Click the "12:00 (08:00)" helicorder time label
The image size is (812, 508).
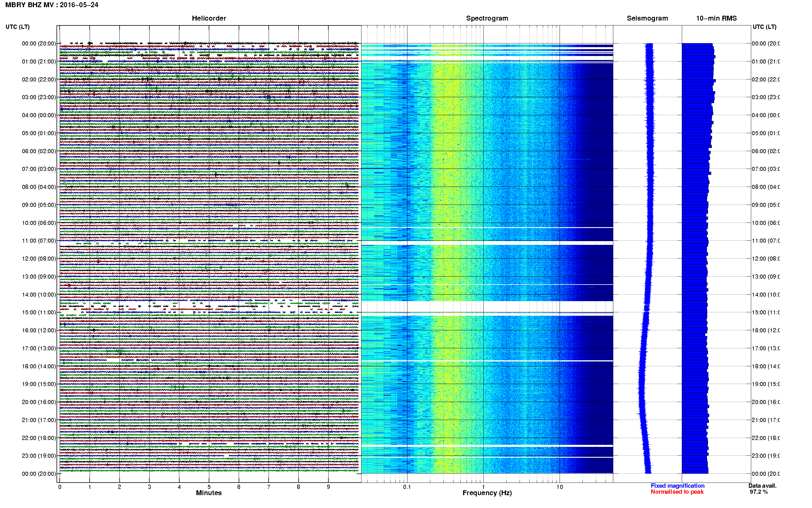tap(39, 259)
